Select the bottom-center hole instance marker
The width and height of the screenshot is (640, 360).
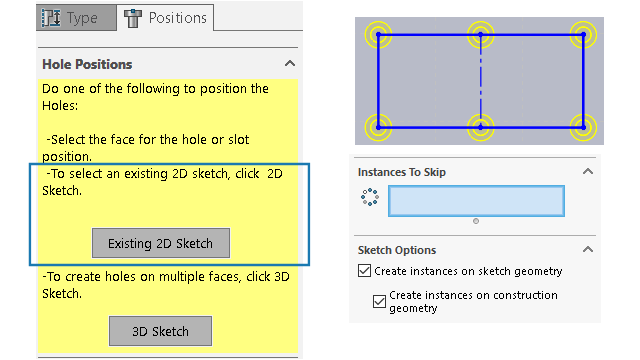[x=481, y=127]
